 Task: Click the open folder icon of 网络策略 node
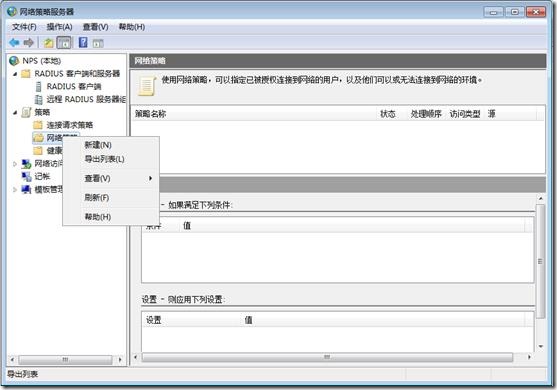coord(38,138)
